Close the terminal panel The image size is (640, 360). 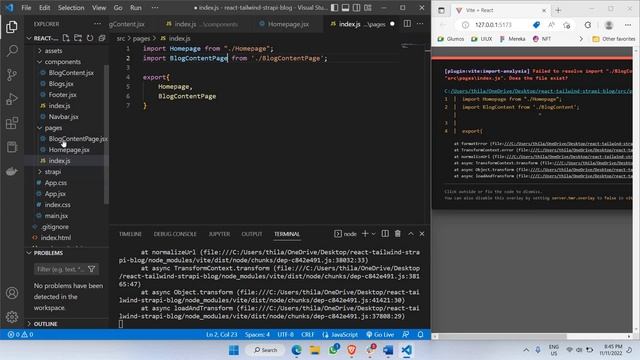pyautogui.click(x=422, y=233)
